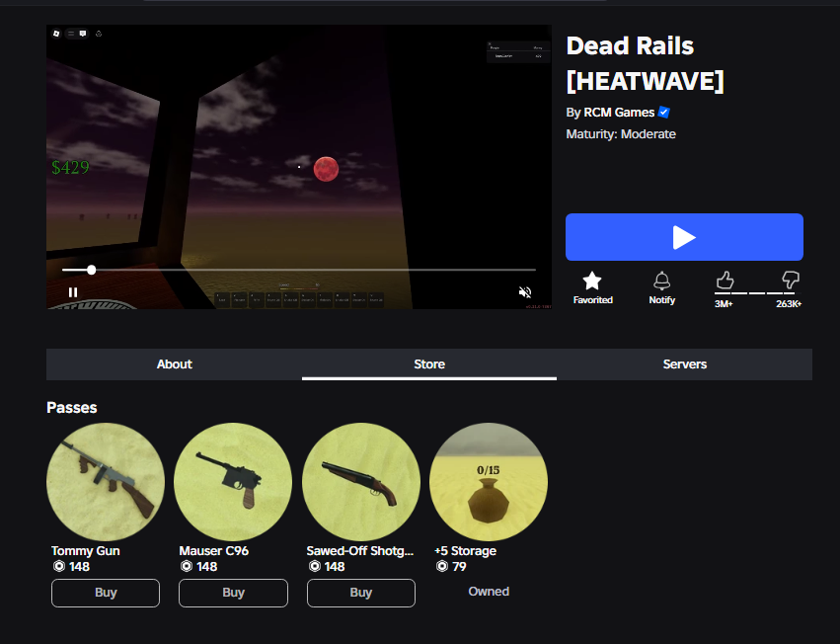Click the Dead Rails [HEATWAVE] title
Image resolution: width=840 pixels, height=644 pixels.
click(x=645, y=63)
